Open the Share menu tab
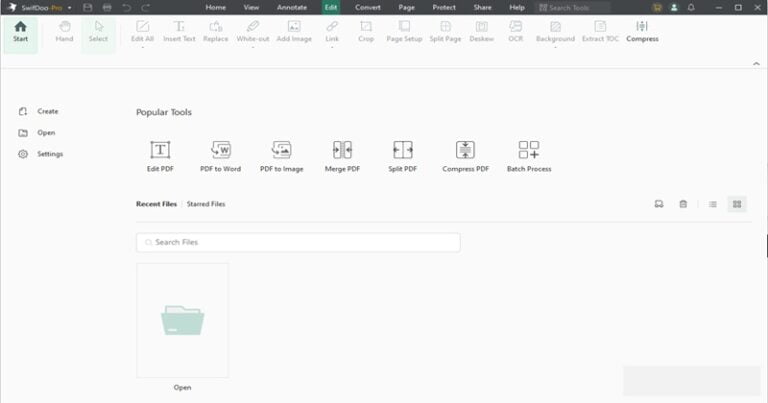768x403 pixels. 482,7
